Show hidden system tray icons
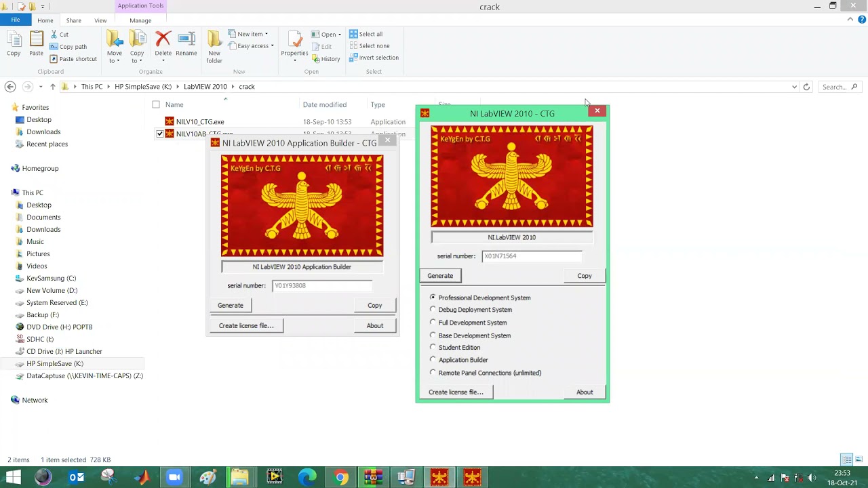Screen dimensions: 868x488 (x=756, y=478)
